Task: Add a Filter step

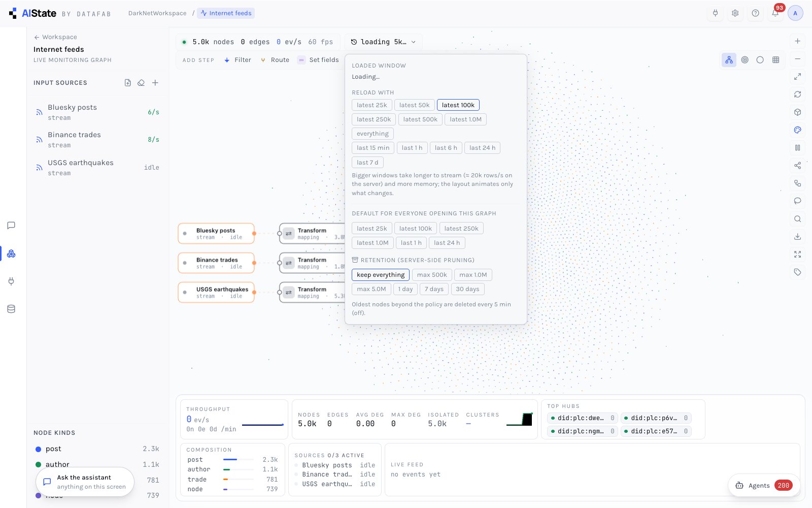Action: [x=238, y=60]
